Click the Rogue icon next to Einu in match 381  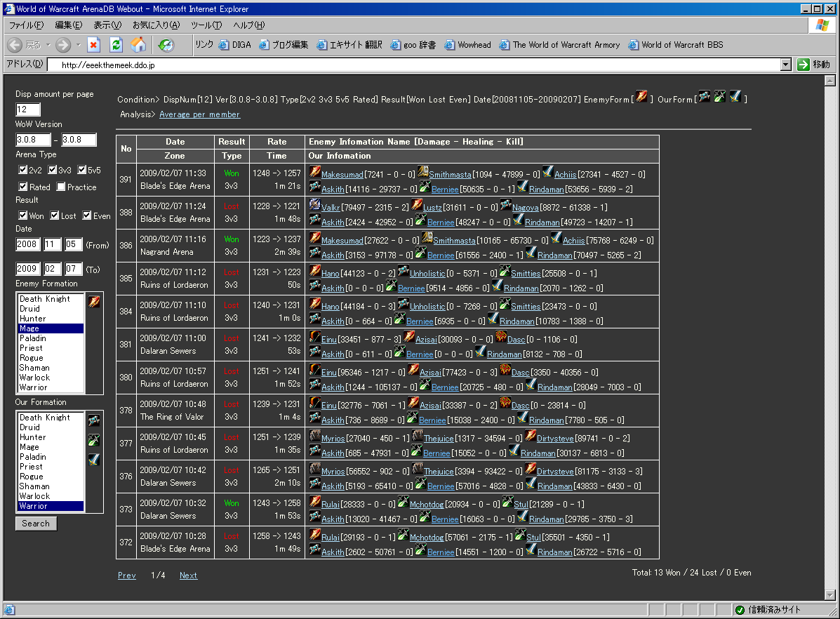point(315,337)
